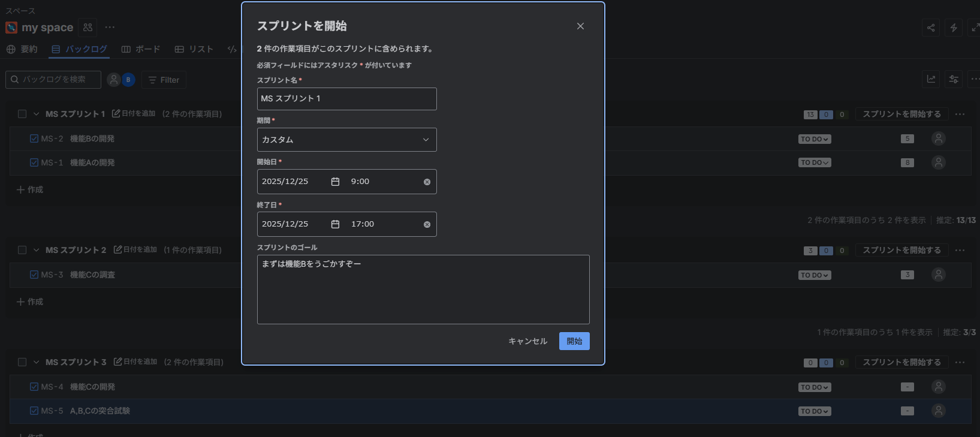Open TO DO status dropdown for MS-2
This screenshot has height=437, width=980.
(815, 139)
